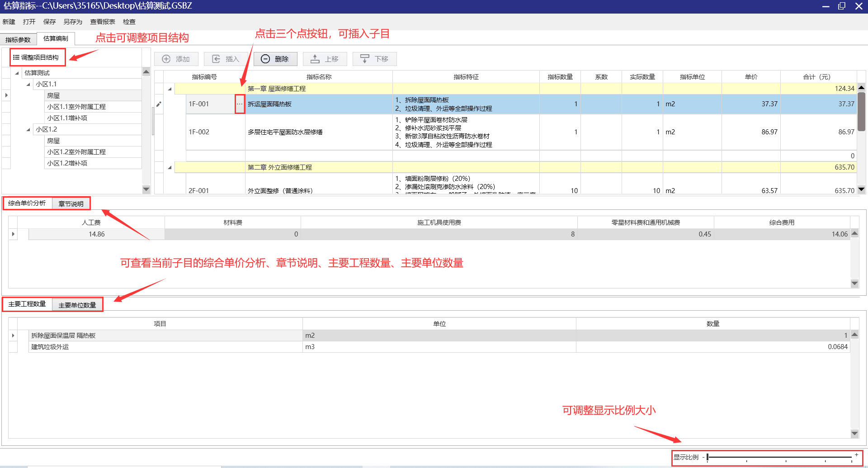Open the 综合单价分析 tab
Image resolution: width=868 pixels, height=468 pixels.
tap(27, 203)
